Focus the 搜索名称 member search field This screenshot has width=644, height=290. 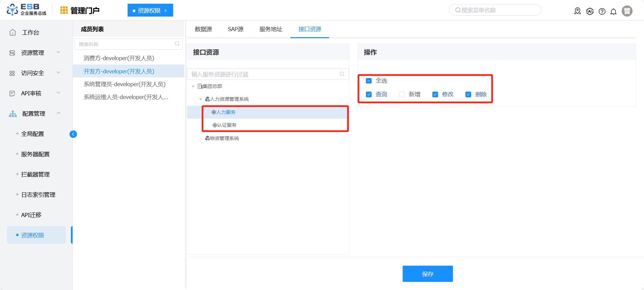129,44
